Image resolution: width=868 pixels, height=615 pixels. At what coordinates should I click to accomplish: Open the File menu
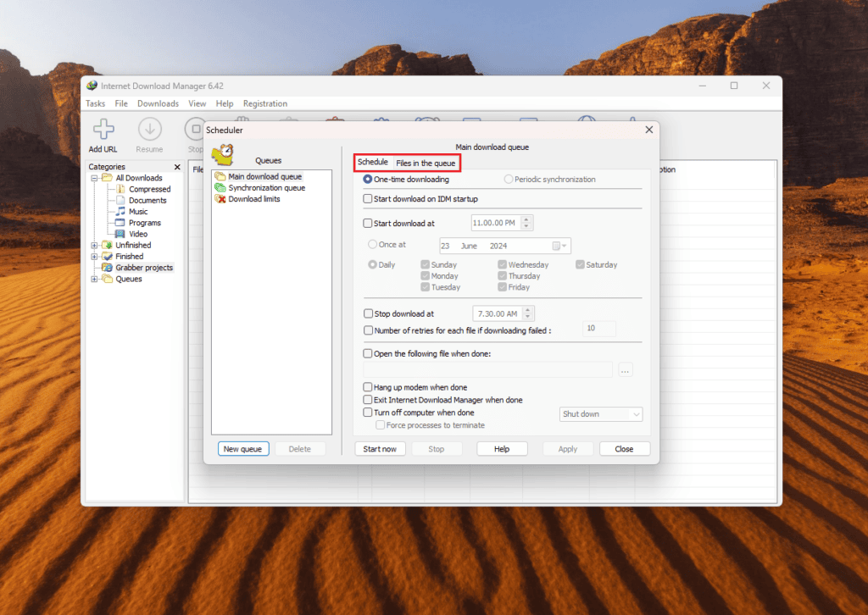(121, 103)
